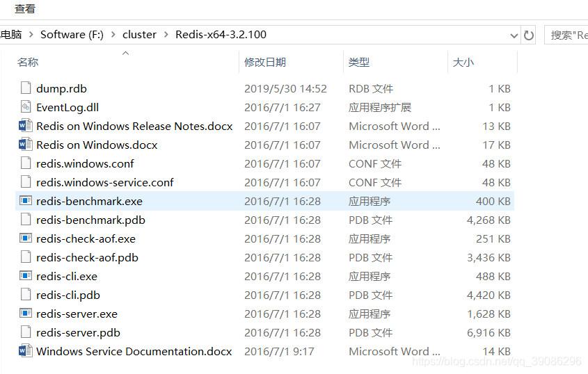Click the date 2019/5/30 14:52 of dump.rdb
The width and height of the screenshot is (588, 374).
(x=285, y=89)
